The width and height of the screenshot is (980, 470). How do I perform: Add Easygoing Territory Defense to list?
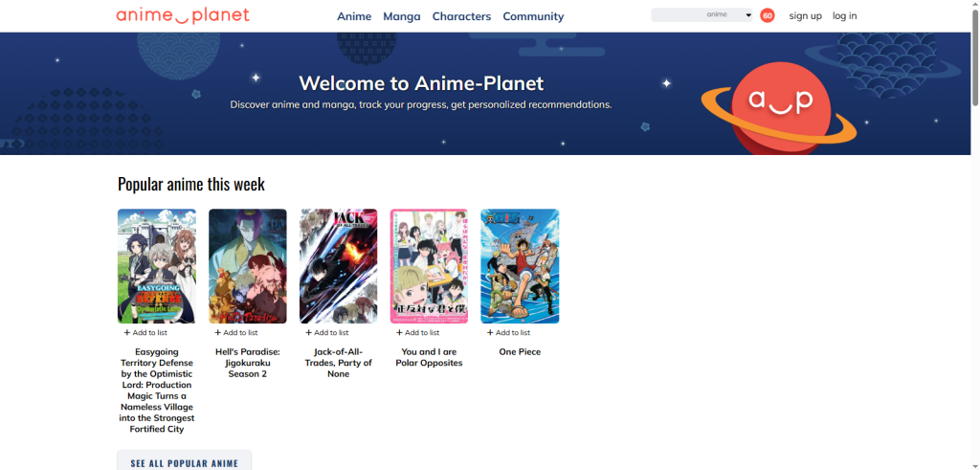[145, 332]
